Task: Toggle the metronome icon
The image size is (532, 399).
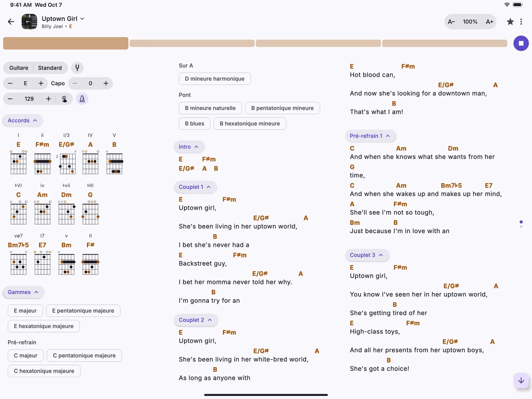Action: pyautogui.click(x=82, y=99)
